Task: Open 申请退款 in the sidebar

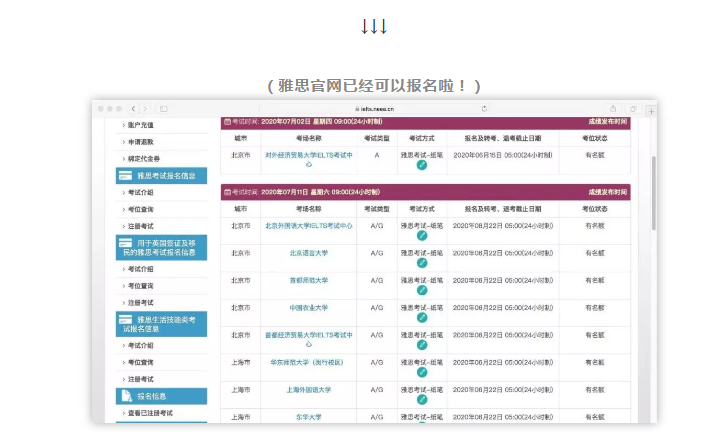Action: (141, 142)
